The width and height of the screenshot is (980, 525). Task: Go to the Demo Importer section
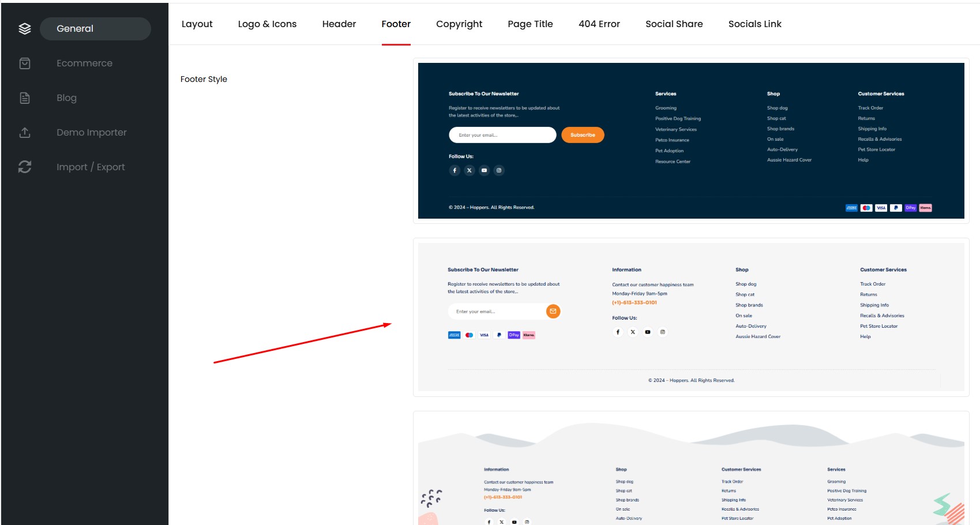click(x=91, y=133)
